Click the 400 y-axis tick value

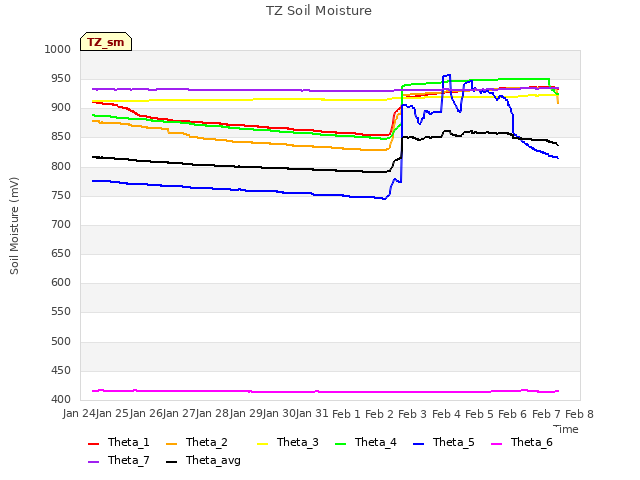(x=61, y=400)
